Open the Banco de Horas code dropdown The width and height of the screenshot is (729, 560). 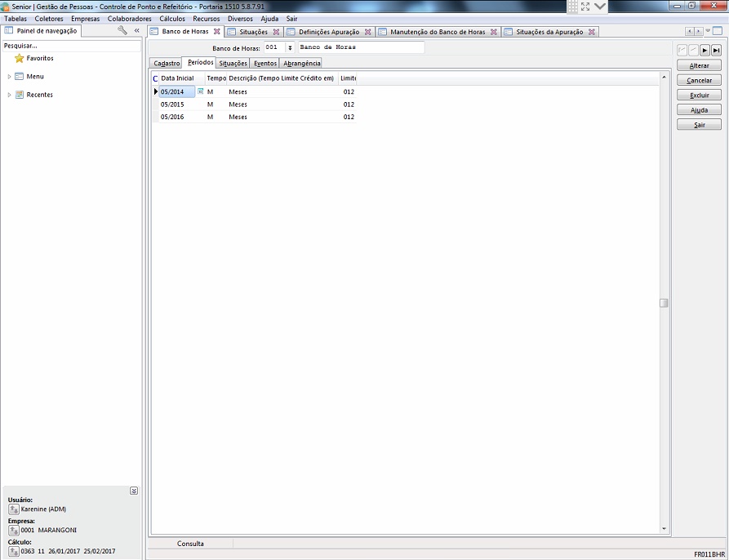pos(290,48)
